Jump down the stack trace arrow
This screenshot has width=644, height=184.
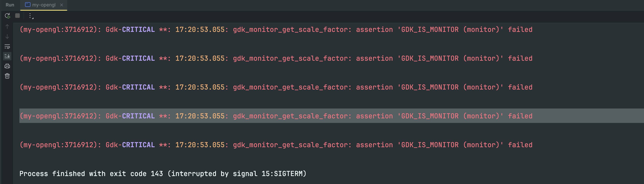[7, 37]
